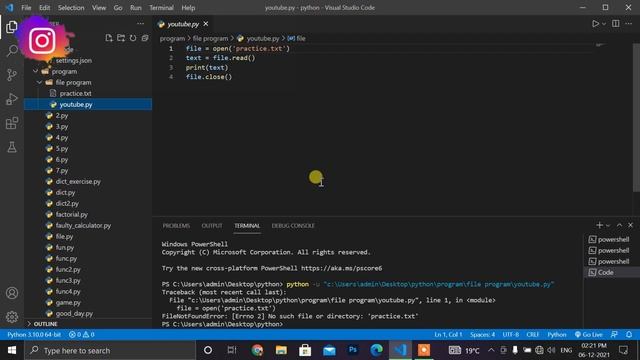Collapse all folders in Explorer
The image size is (640, 360).
[x=145, y=38]
